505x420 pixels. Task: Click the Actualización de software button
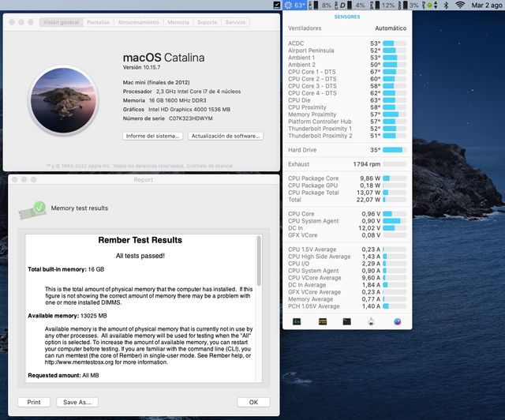[x=226, y=136]
